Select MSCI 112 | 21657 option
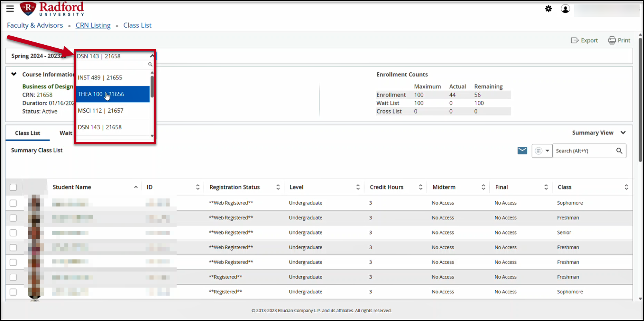Viewport: 644px width, 321px height. [x=113, y=111]
